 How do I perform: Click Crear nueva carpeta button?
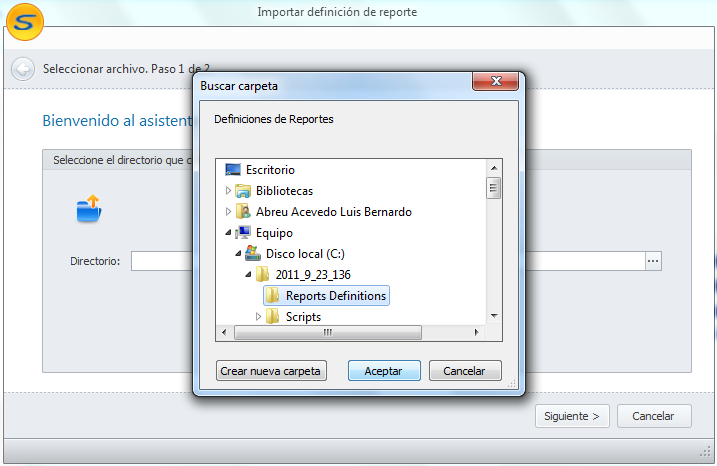pyautogui.click(x=272, y=371)
